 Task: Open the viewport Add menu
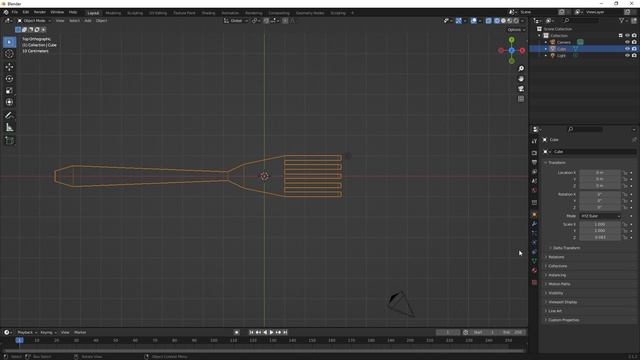pos(88,21)
